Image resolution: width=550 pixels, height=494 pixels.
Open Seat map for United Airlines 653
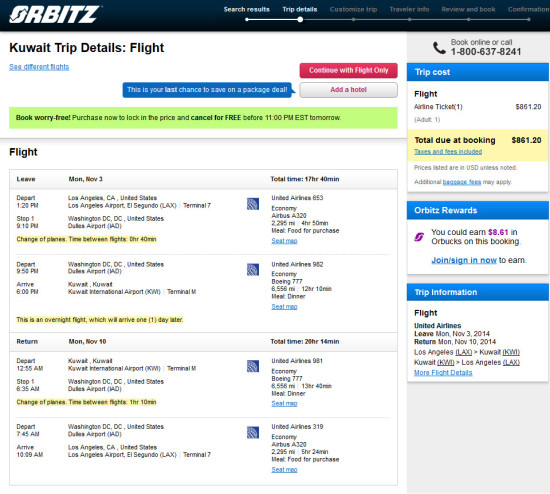pos(284,241)
